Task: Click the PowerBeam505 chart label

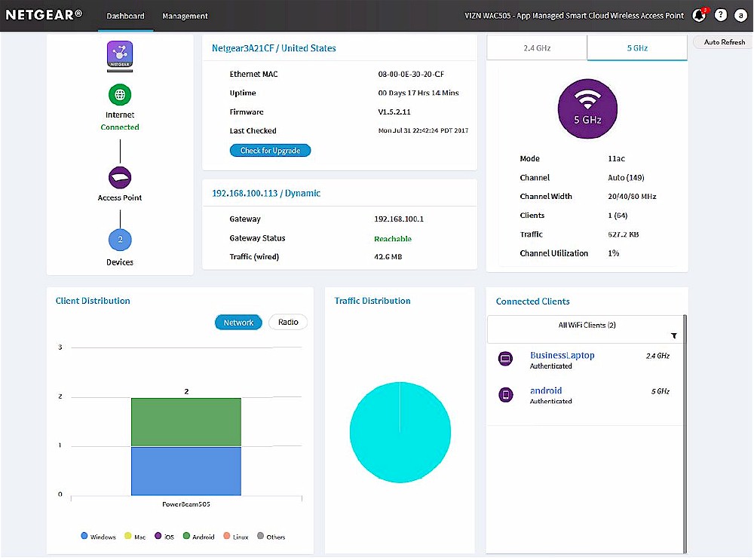Action: tap(186, 504)
